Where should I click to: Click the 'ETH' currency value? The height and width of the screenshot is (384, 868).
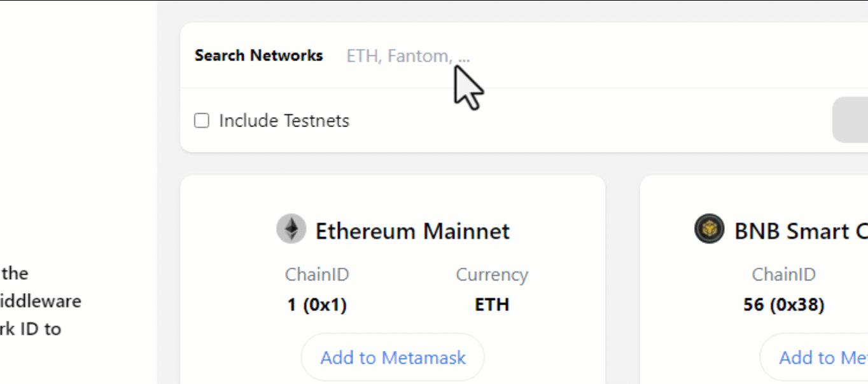pos(492,305)
